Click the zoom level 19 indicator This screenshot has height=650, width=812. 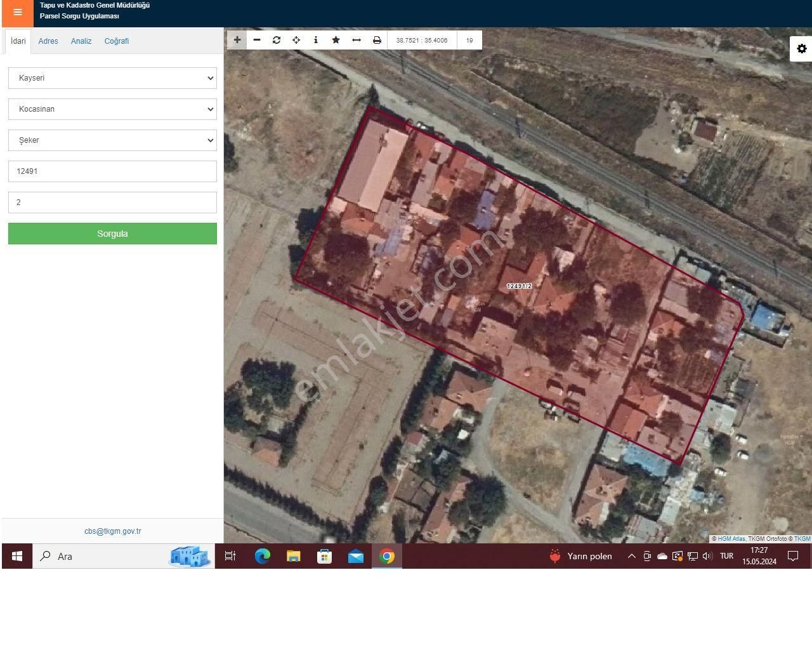click(469, 40)
